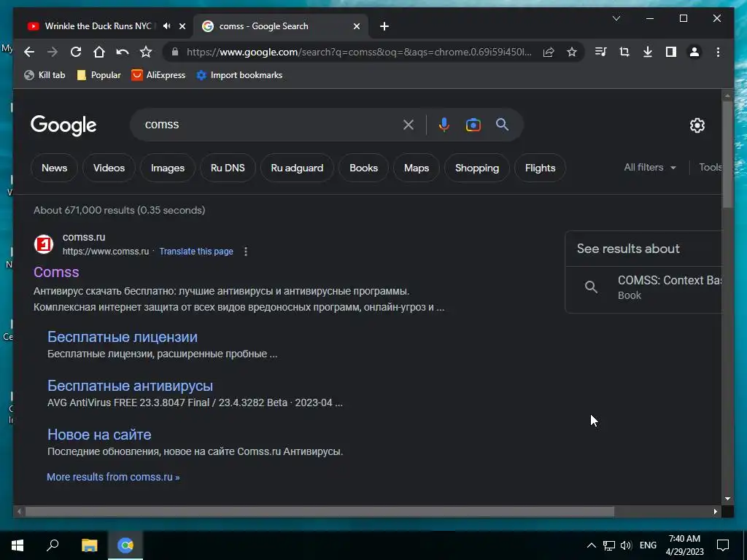Open the Новое на сайте sitelink

tap(99, 435)
